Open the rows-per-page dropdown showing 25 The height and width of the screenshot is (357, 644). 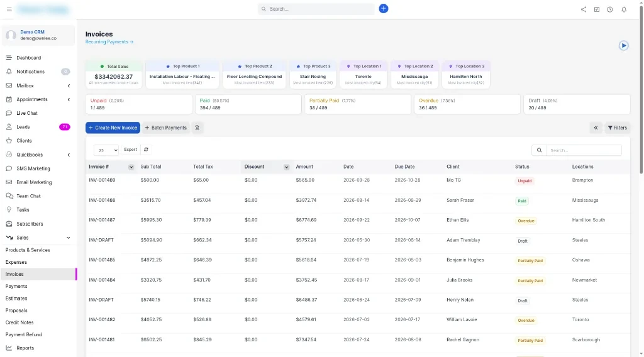tap(106, 150)
